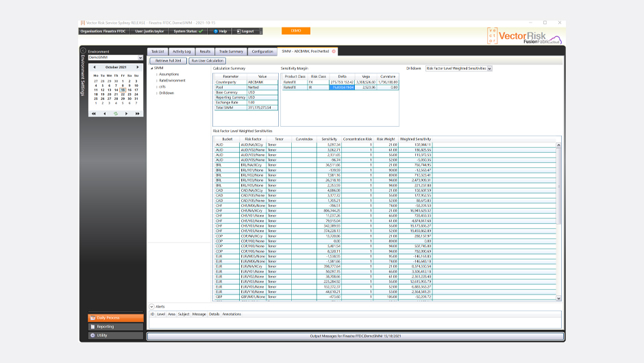
Task: Collapse the SIMM tree root node
Action: pos(151,68)
